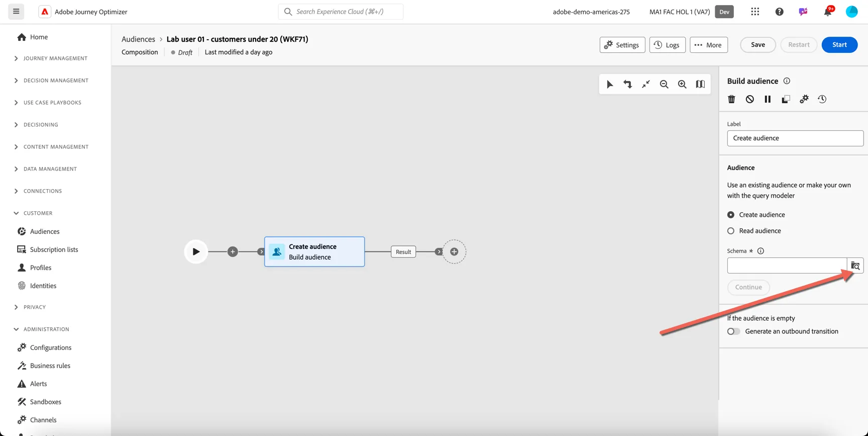The width and height of the screenshot is (868, 436).
Task: Select the Read audience radio button
Action: pyautogui.click(x=731, y=231)
